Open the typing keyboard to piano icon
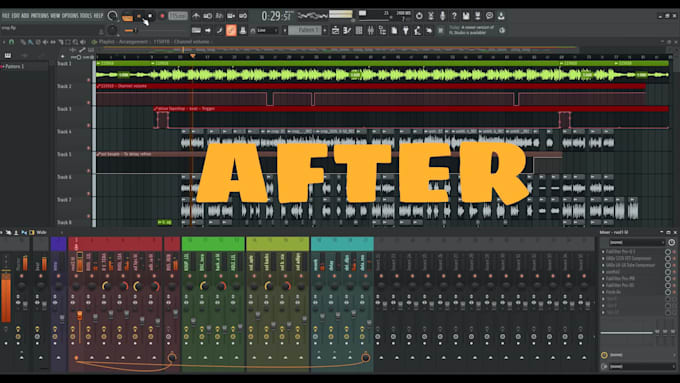The height and width of the screenshot is (383, 680). pyautogui.click(x=196, y=30)
